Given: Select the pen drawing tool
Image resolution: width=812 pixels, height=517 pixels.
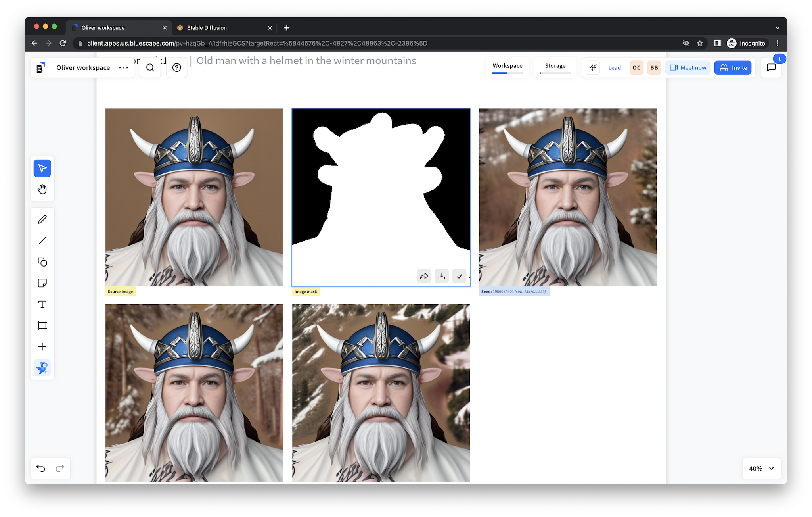Looking at the screenshot, I should (42, 219).
